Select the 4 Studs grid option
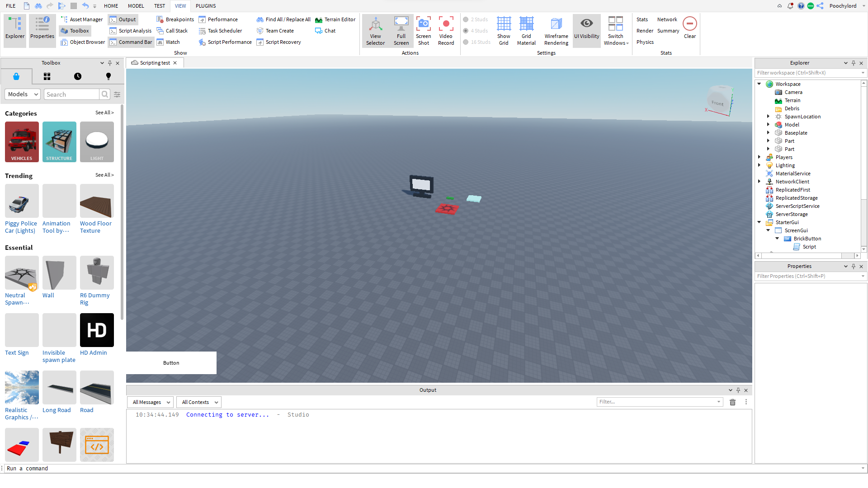868x488 pixels. pyautogui.click(x=476, y=31)
